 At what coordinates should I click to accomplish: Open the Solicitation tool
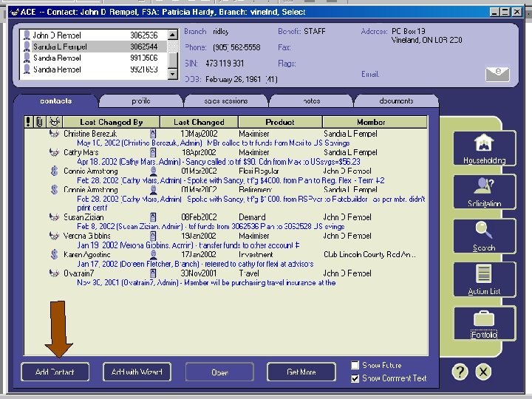pos(484,191)
